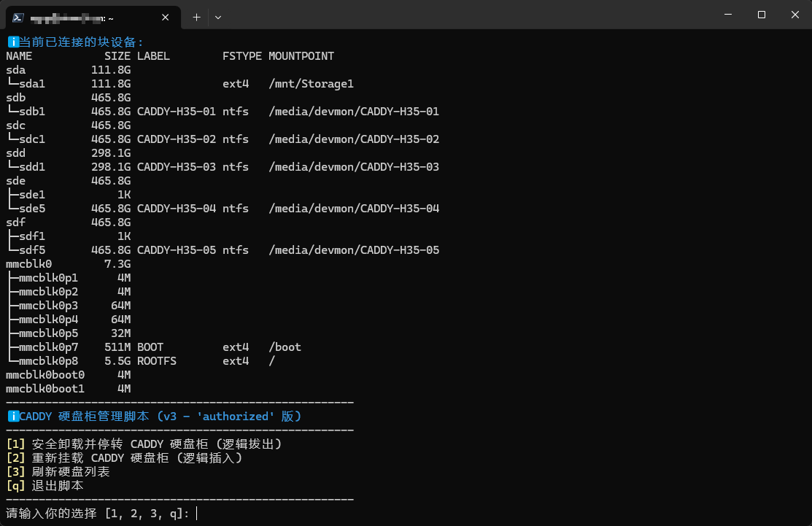Click the info icon beside CADDY 硬盘柜管理脚本
The height and width of the screenshot is (526, 812).
[x=12, y=417]
